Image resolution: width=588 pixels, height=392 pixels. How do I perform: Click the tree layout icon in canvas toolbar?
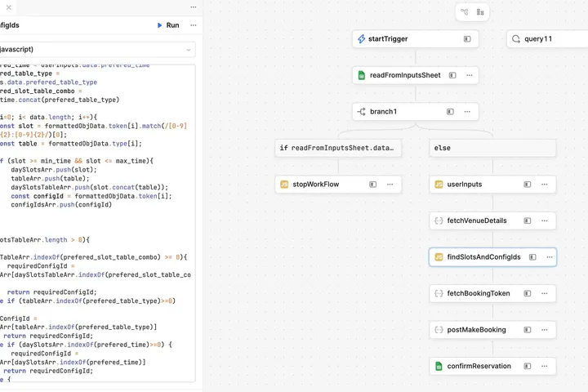[x=480, y=12]
